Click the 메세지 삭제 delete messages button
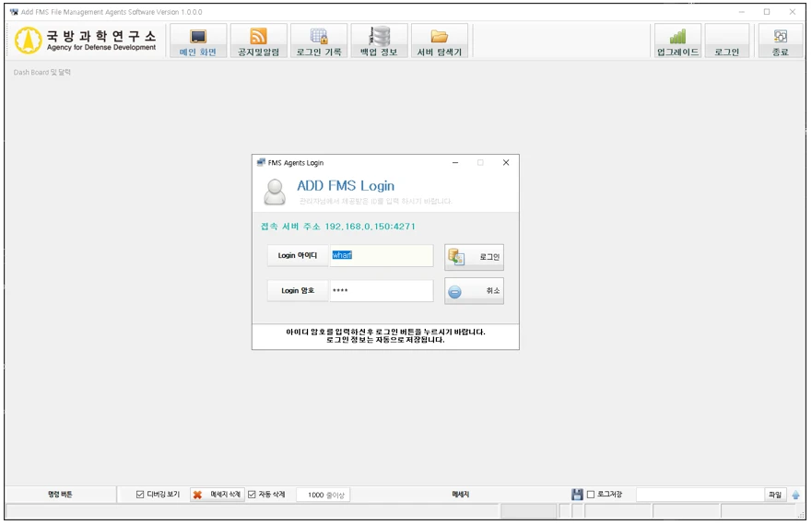 [217, 495]
